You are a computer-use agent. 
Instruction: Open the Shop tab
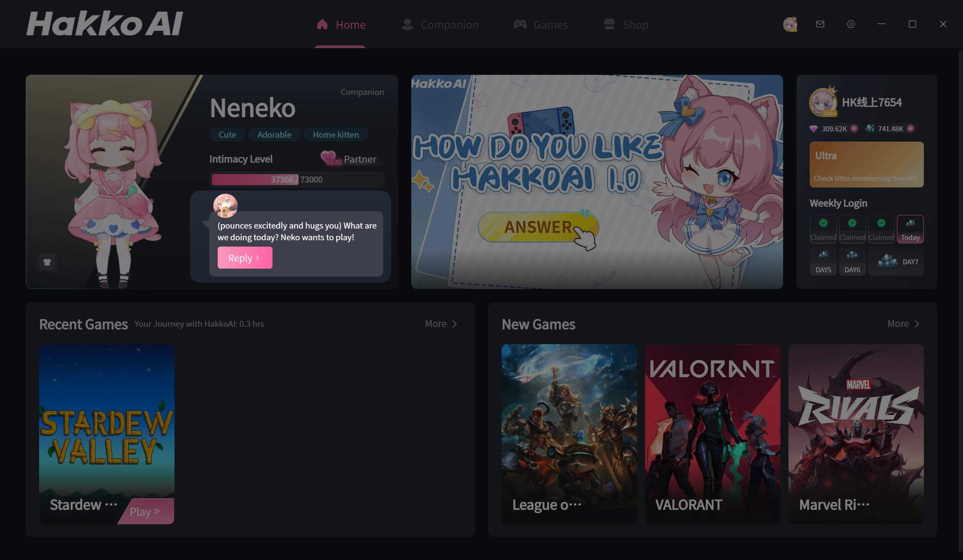tap(626, 24)
